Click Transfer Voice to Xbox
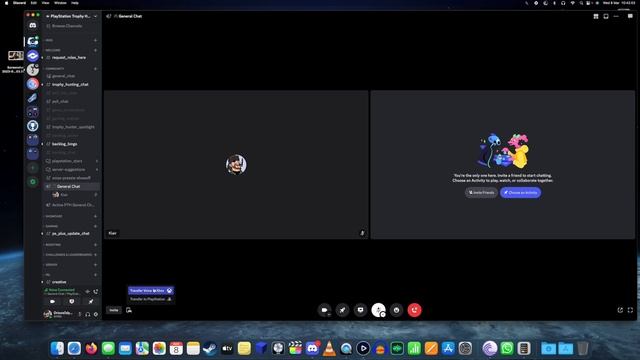 pos(151,290)
